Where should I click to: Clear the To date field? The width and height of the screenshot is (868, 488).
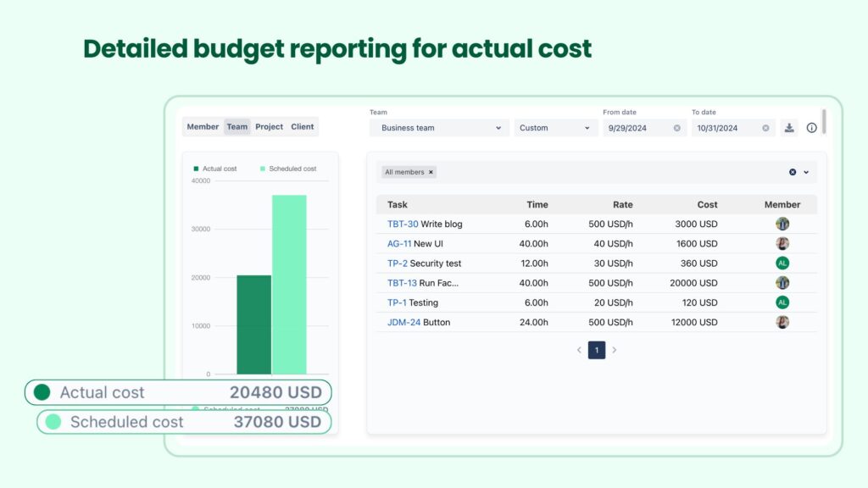pyautogui.click(x=765, y=127)
